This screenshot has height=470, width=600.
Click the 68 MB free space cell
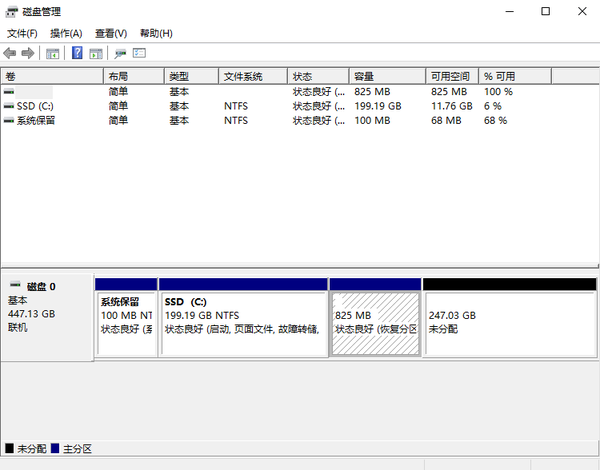[446, 121]
